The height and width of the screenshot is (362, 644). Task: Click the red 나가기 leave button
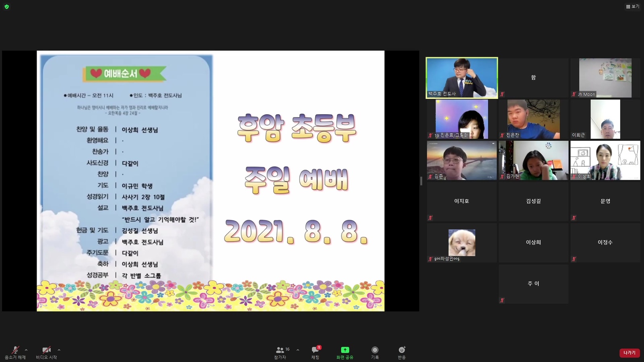coord(629,353)
